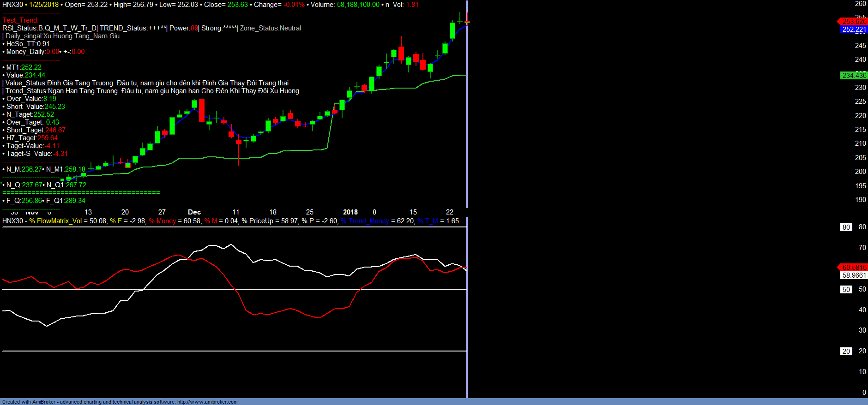
Task: Click the F_Q:256.86 forecast value
Action: (x=24, y=201)
